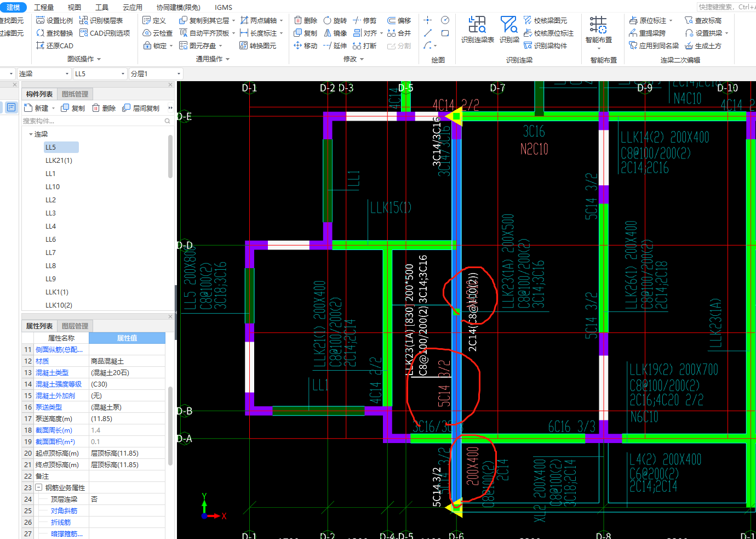Select LLK21(1) in the component tree

click(x=59, y=160)
